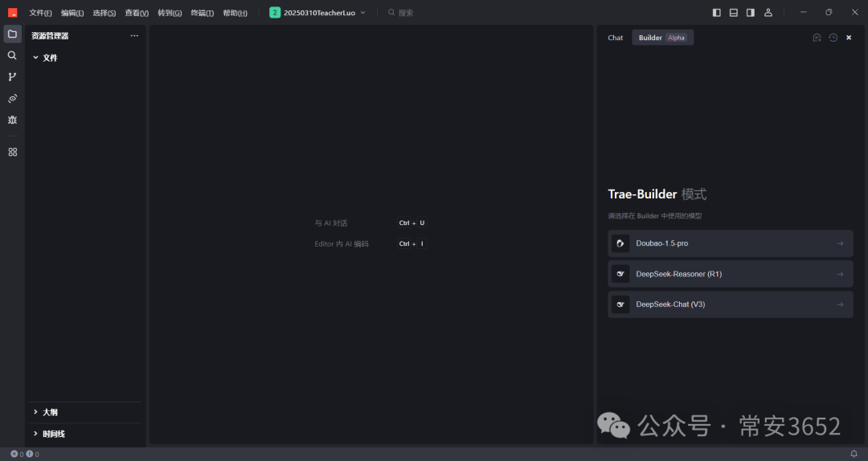This screenshot has height=461, width=868.
Task: Open the 终端(T) menu
Action: 202,13
